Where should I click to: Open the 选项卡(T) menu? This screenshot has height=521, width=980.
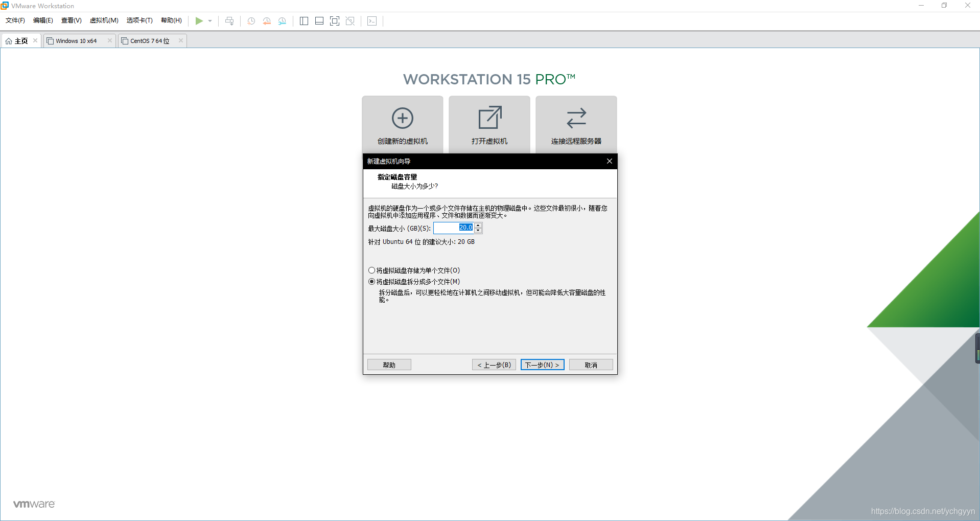pyautogui.click(x=139, y=20)
